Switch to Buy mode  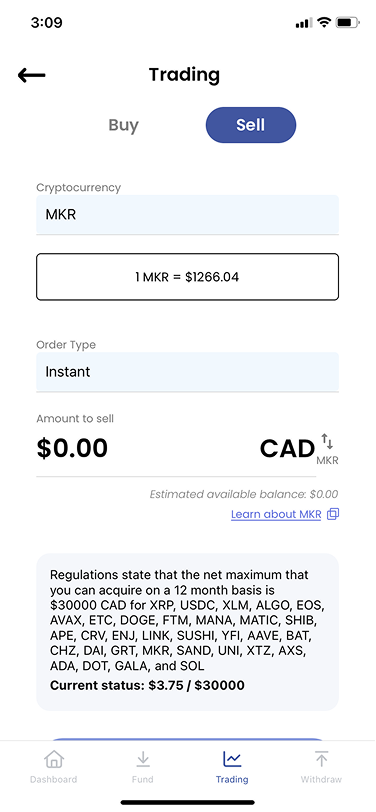coord(123,125)
